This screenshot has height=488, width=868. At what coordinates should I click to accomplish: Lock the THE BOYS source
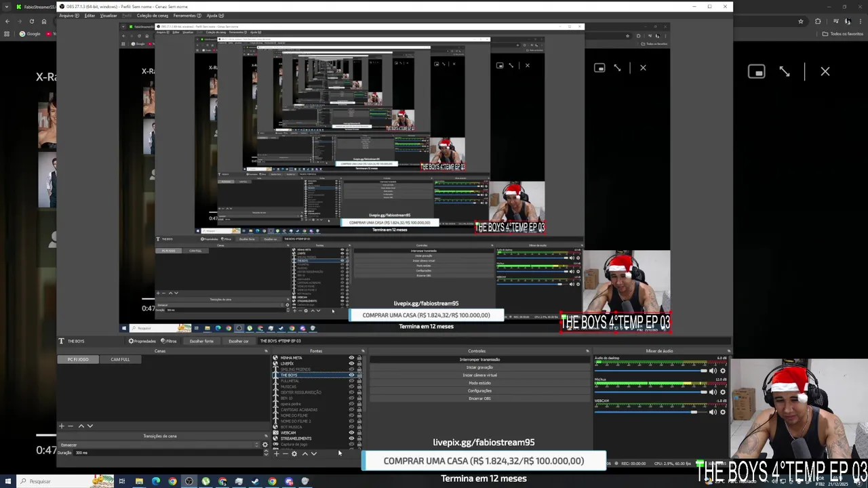tap(359, 375)
